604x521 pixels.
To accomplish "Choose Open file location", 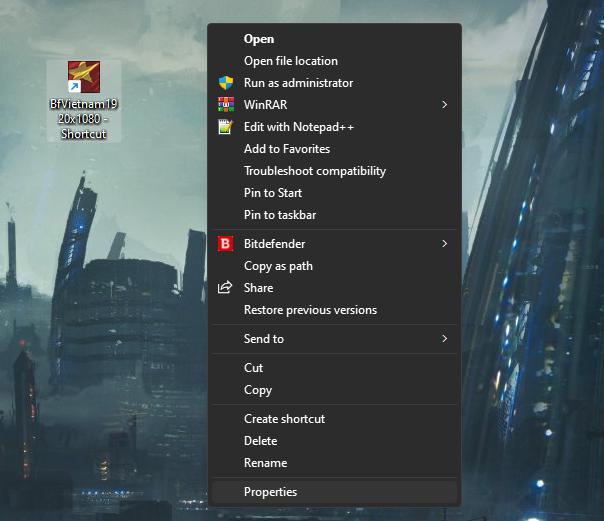I will pos(291,61).
